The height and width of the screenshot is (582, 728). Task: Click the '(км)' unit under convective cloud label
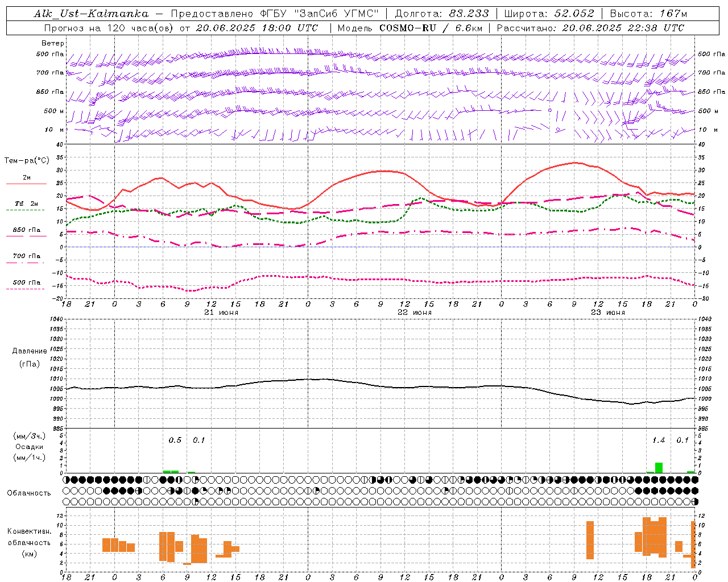click(x=29, y=554)
